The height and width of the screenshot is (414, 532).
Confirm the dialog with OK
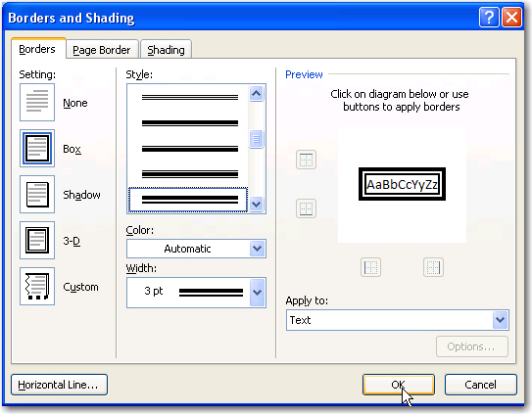(x=399, y=385)
